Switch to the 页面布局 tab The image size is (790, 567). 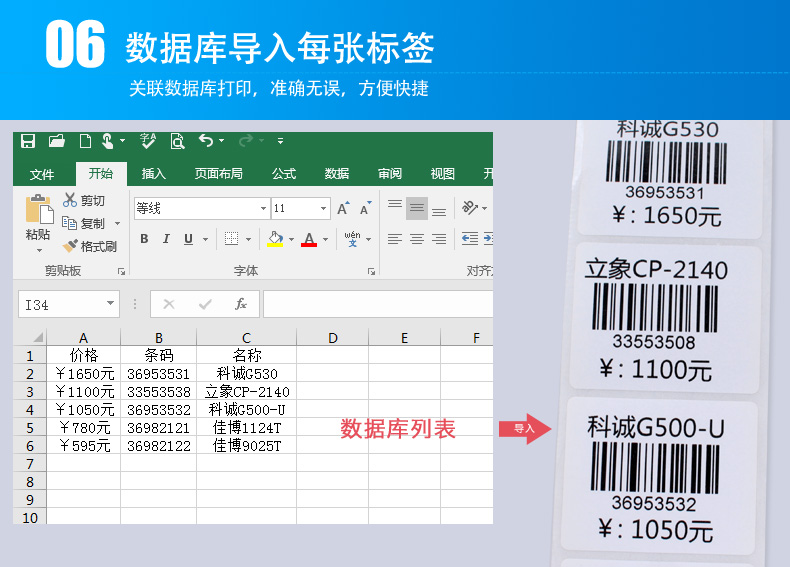click(x=219, y=174)
